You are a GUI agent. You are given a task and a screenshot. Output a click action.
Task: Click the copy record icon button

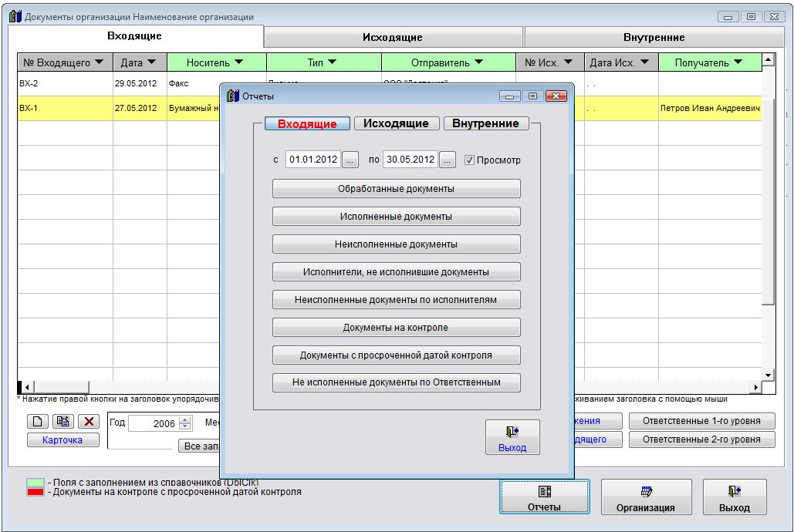coord(63,421)
